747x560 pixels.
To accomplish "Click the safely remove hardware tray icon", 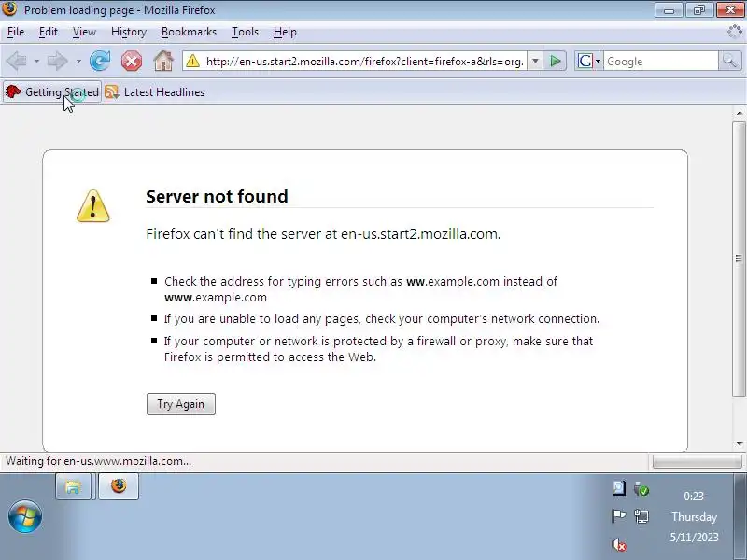I will (641, 488).
